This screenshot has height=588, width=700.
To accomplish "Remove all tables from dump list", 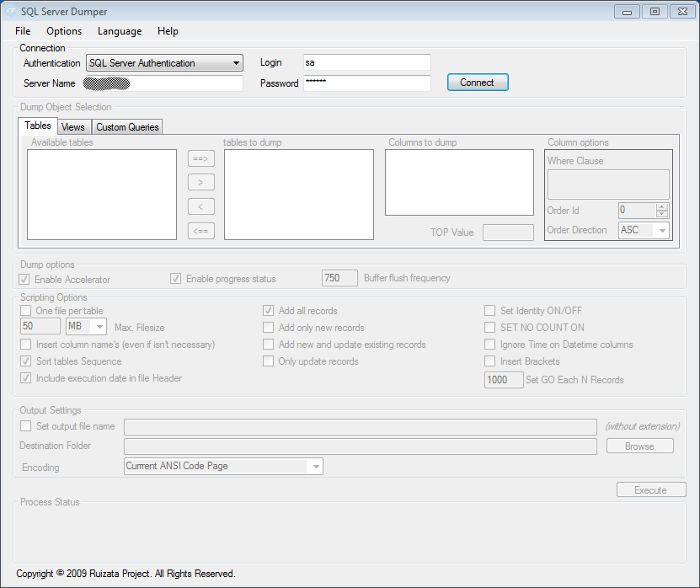I will [200, 230].
